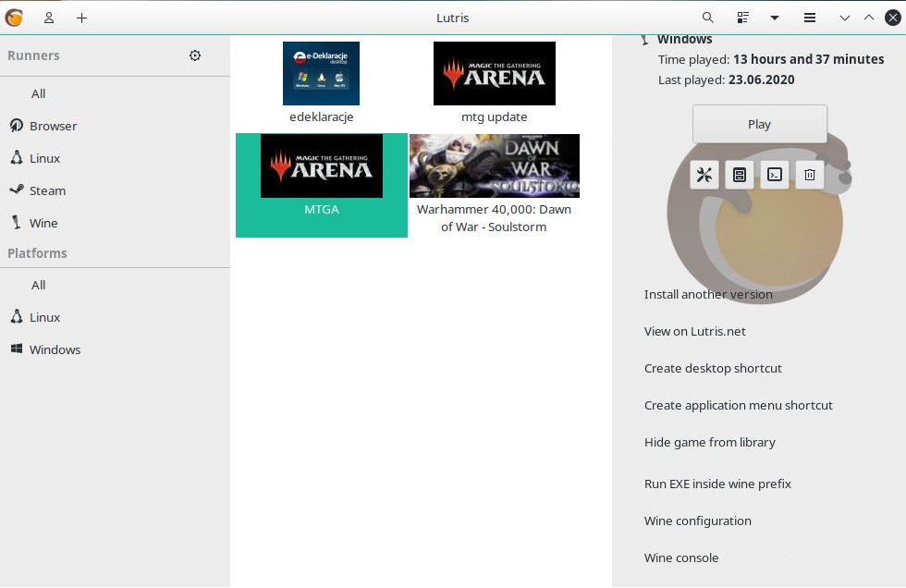This screenshot has height=588, width=906.
Task: Click Hide game from library
Action: [x=710, y=443]
